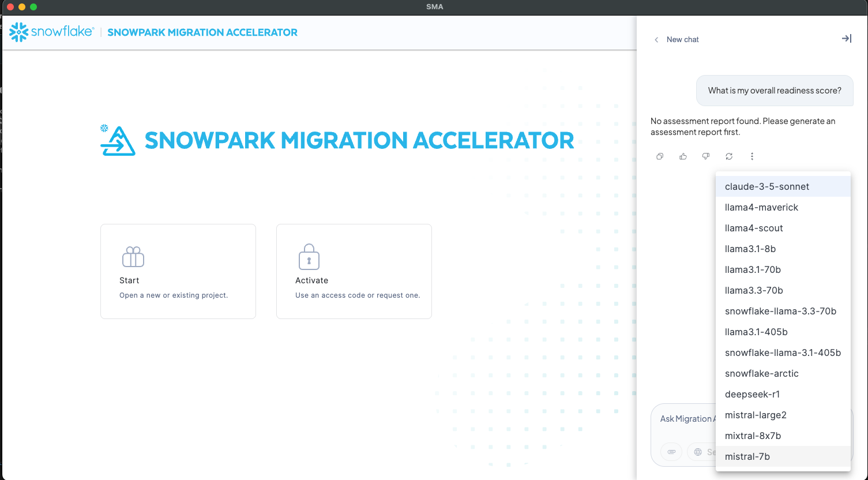Pick the deepseek-r1 model

[752, 394]
